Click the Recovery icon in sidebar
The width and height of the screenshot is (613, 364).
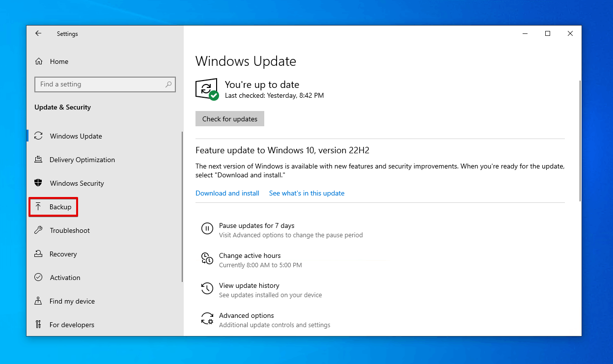38,254
